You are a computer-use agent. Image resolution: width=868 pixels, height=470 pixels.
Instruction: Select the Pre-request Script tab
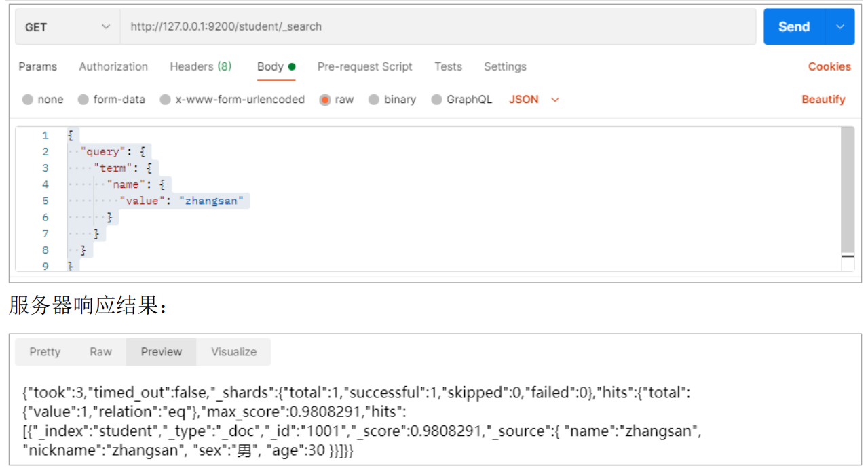tap(364, 66)
